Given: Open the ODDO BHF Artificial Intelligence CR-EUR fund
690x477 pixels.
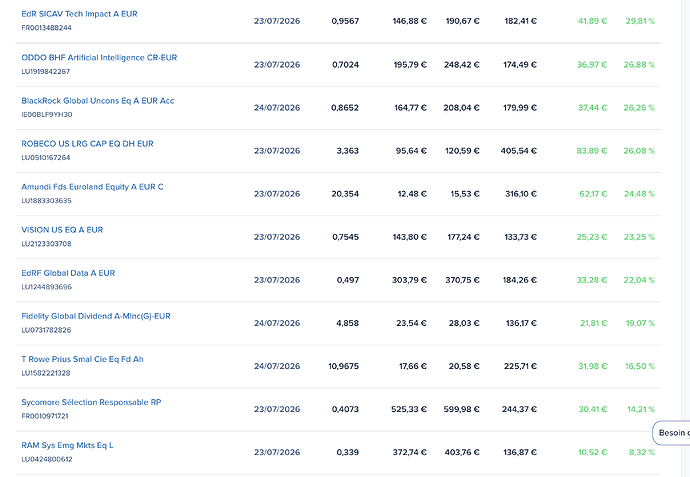Looking at the screenshot, I should click(x=99, y=58).
